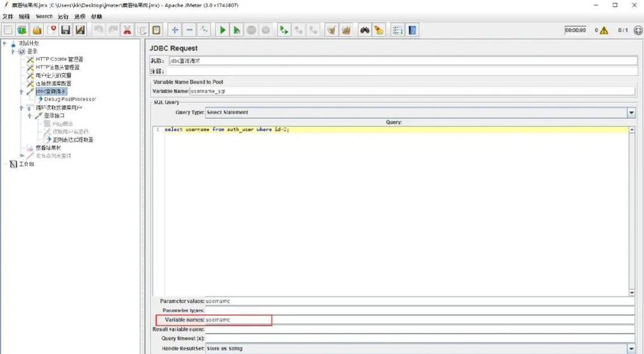Select the 工作台 workbench node
Screen dimensions: 644x354
coord(26,164)
